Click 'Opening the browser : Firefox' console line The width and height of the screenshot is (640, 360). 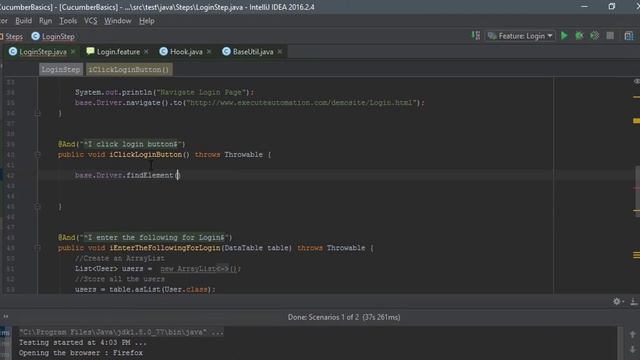81,353
